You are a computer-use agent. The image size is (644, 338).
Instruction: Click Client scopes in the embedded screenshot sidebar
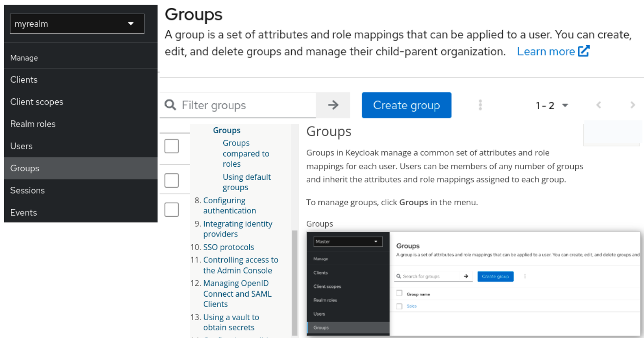point(327,287)
